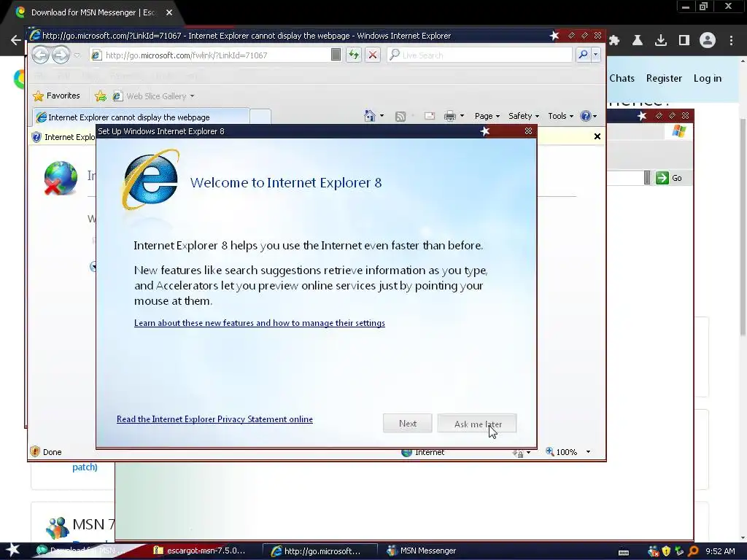Click the compatibility view icon in address bar
Image resolution: width=747 pixels, height=560 pixels.
tap(336, 55)
